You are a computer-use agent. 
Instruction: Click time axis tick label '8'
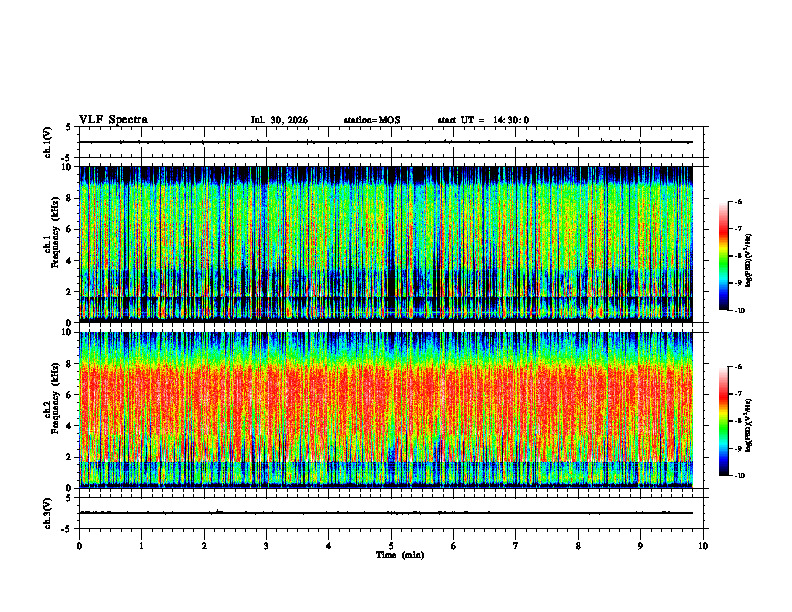pos(578,546)
